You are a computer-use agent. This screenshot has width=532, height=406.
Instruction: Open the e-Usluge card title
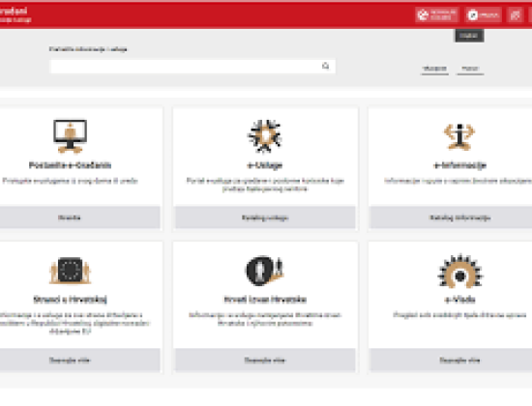[265, 165]
